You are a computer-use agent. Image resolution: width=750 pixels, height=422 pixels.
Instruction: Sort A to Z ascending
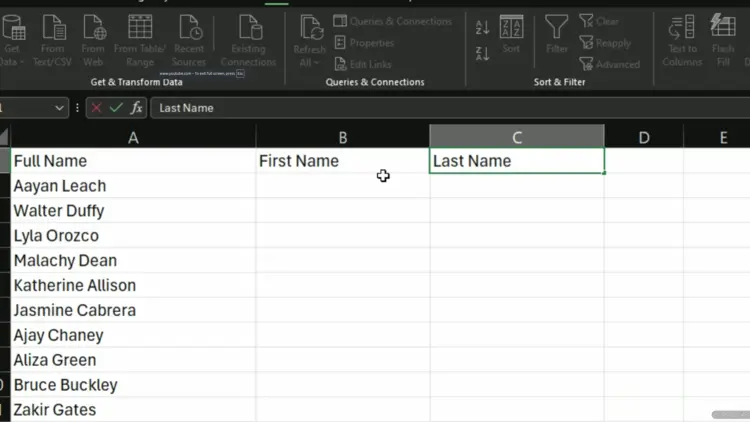[482, 27]
